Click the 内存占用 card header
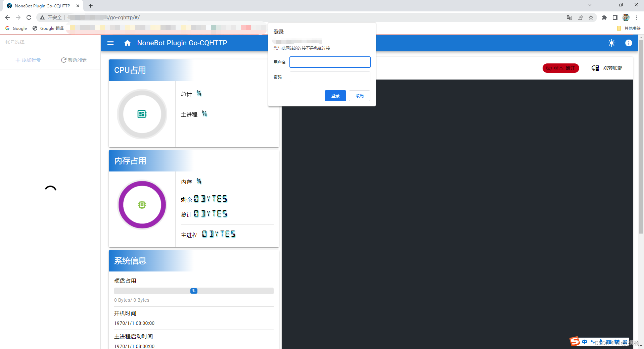Image resolution: width=644 pixels, height=349 pixels. click(194, 161)
